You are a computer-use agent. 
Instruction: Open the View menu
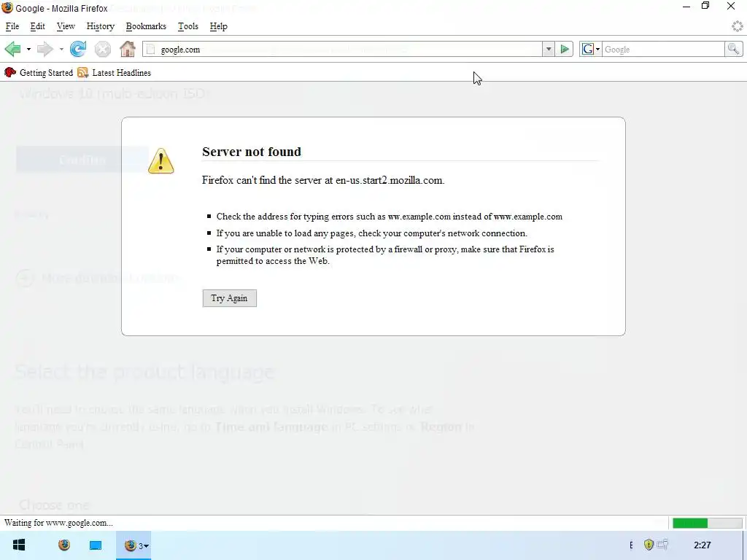[66, 26]
